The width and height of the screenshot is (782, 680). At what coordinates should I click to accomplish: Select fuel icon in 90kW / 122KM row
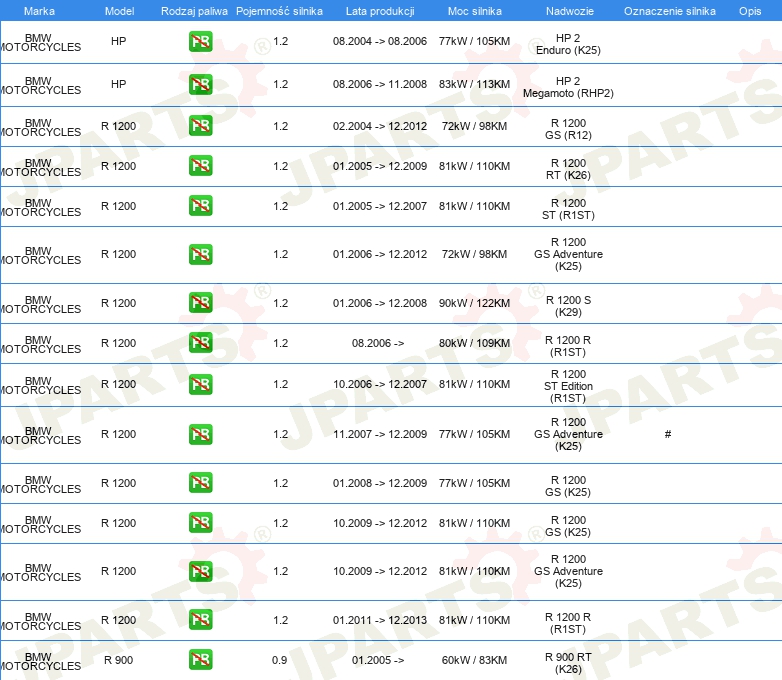(x=200, y=303)
